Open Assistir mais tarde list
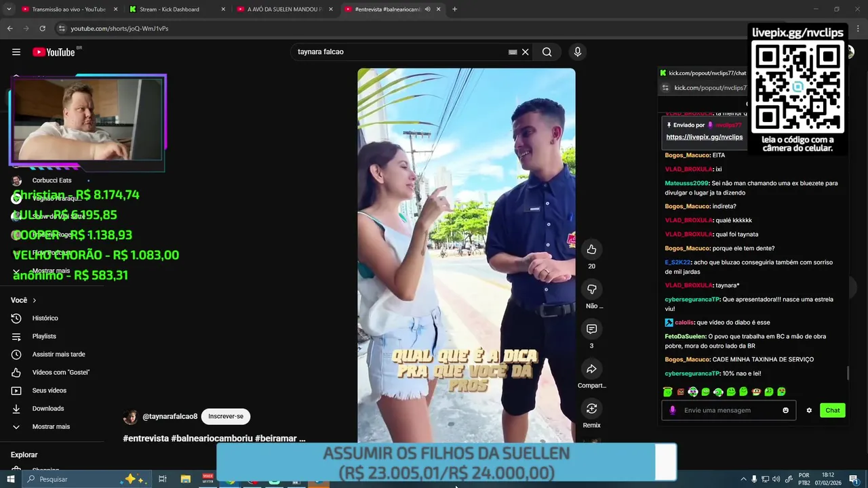 click(x=58, y=354)
